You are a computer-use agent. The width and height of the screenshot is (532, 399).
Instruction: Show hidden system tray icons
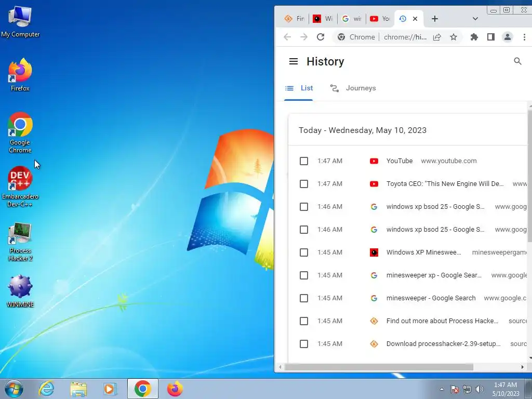coord(442,389)
